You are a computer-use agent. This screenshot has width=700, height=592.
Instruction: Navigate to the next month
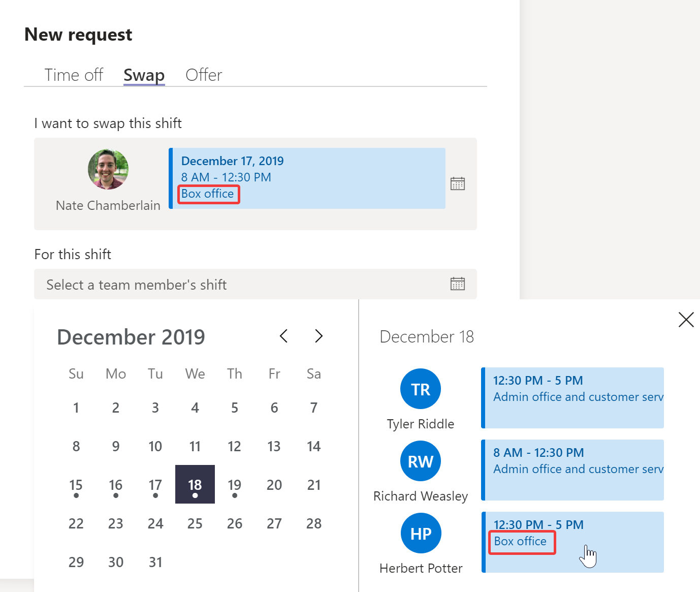(319, 336)
